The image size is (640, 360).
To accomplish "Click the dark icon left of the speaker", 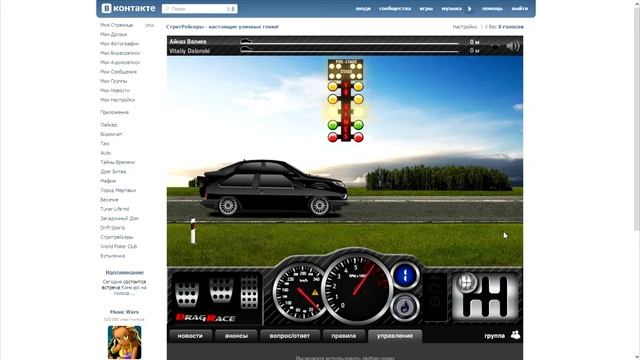I will click(x=495, y=47).
